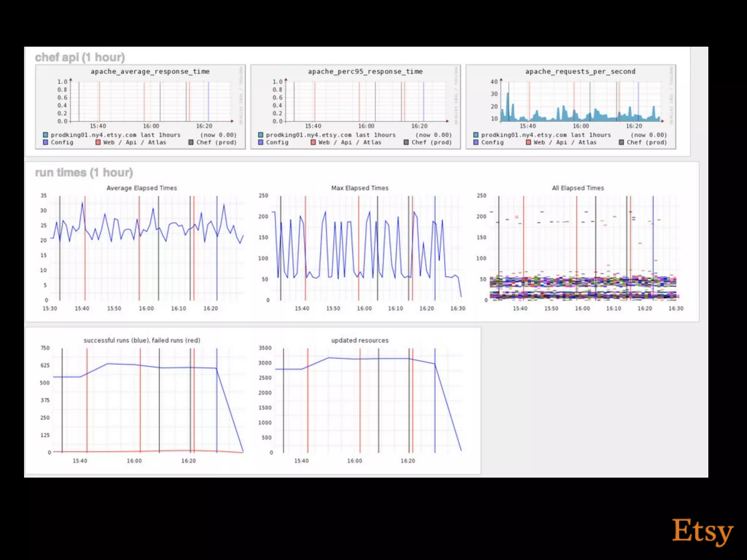
Task: Click the updated resources chart title
Action: [360, 340]
